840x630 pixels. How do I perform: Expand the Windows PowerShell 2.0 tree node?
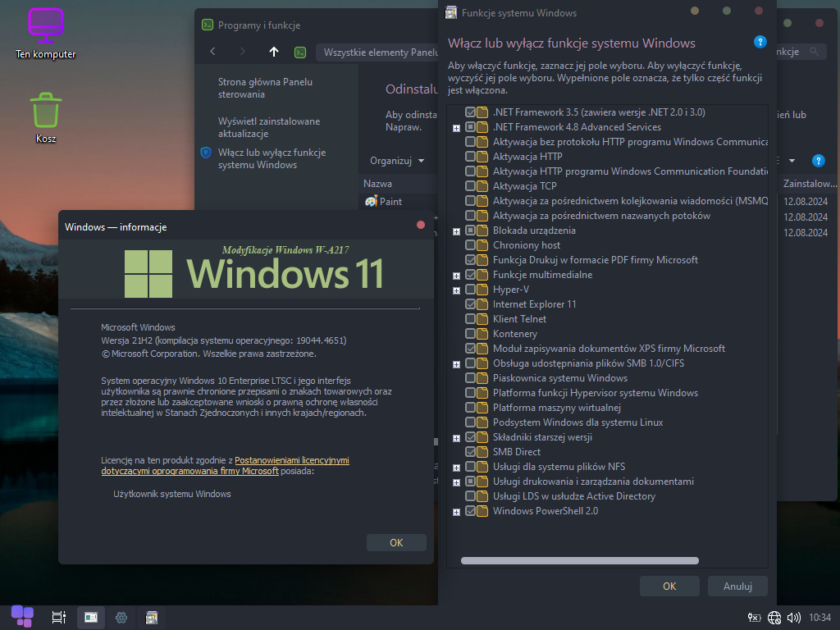coord(456,512)
